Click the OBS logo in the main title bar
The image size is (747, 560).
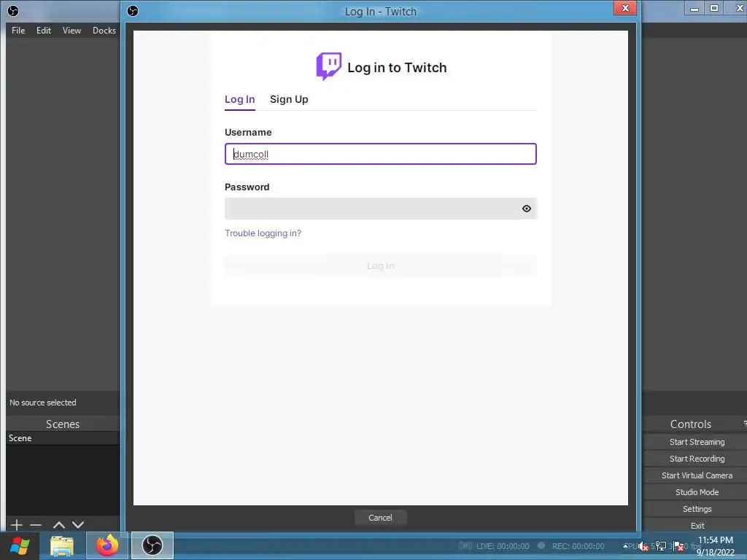point(13,10)
